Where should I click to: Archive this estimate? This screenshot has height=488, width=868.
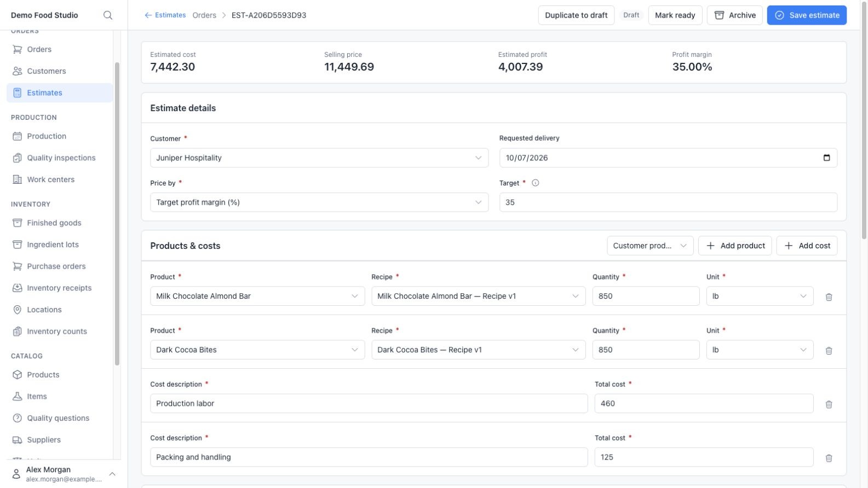[735, 15]
